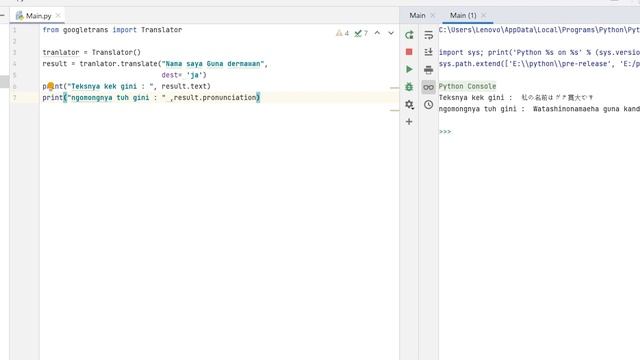Click the intention lightbulb on line 6
The width and height of the screenshot is (640, 360).
point(50,86)
